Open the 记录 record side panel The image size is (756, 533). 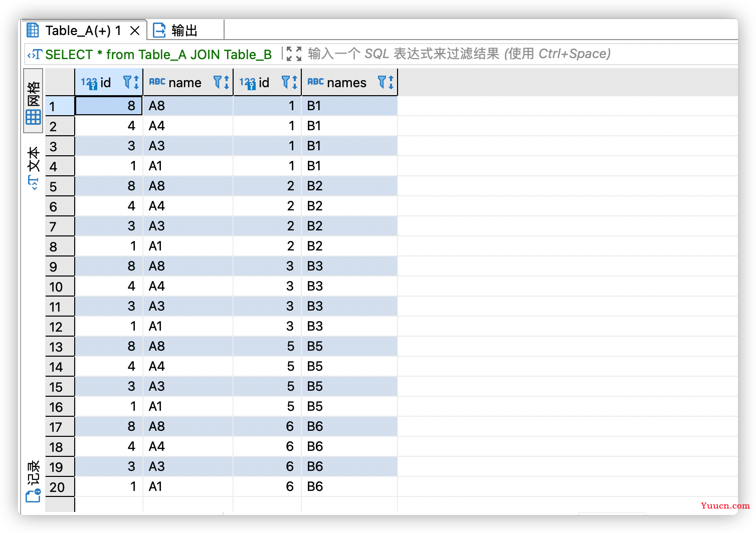(x=33, y=480)
